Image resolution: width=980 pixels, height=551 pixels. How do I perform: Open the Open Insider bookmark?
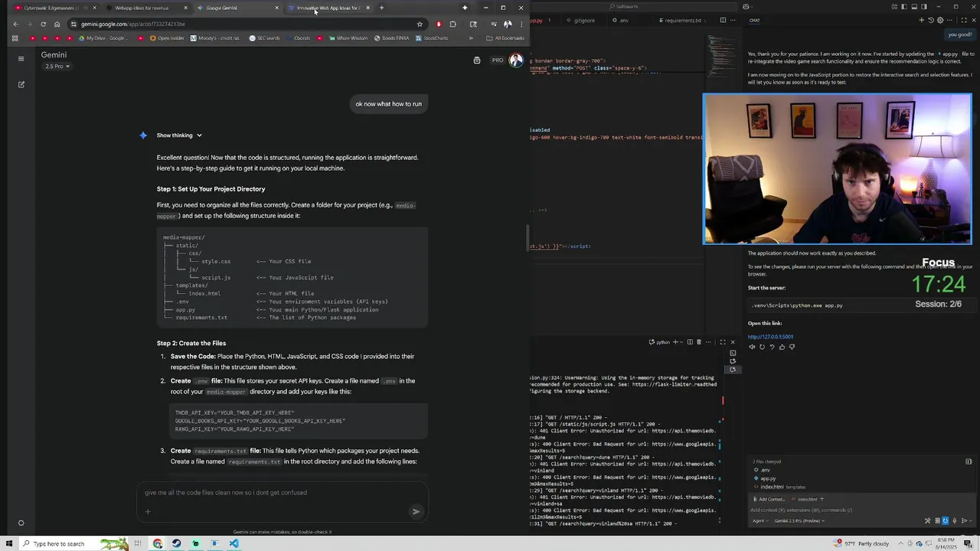(167, 38)
